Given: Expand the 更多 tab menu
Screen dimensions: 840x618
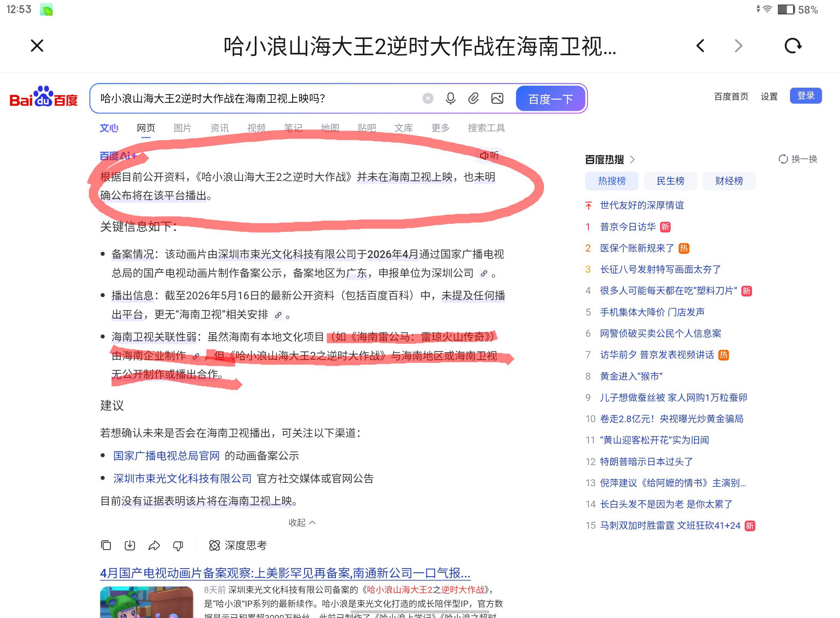Looking at the screenshot, I should [440, 128].
